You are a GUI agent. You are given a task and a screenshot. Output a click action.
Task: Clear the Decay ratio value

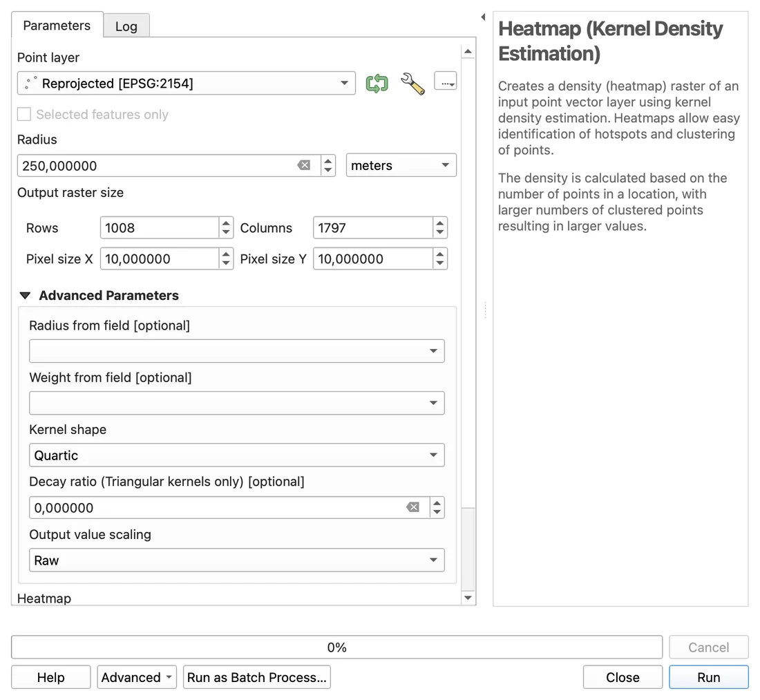coord(412,507)
